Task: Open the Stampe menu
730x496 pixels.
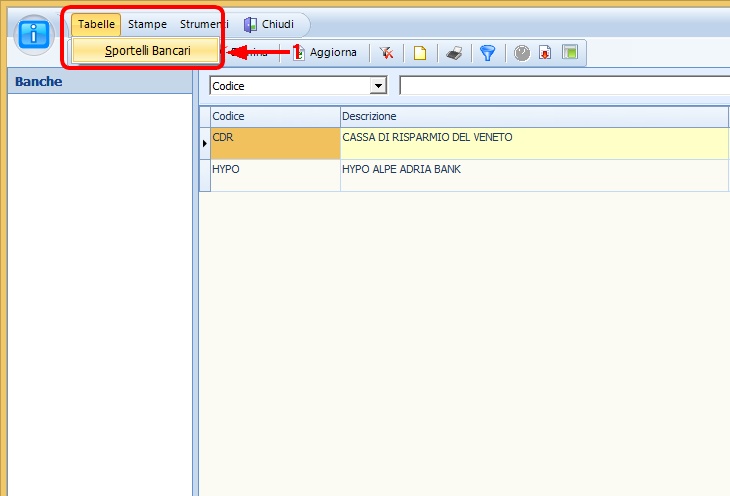Action: (x=147, y=24)
